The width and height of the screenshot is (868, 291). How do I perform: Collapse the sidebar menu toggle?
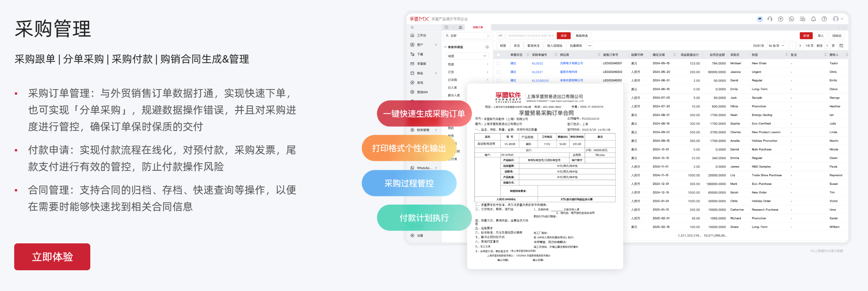pyautogui.click(x=412, y=27)
